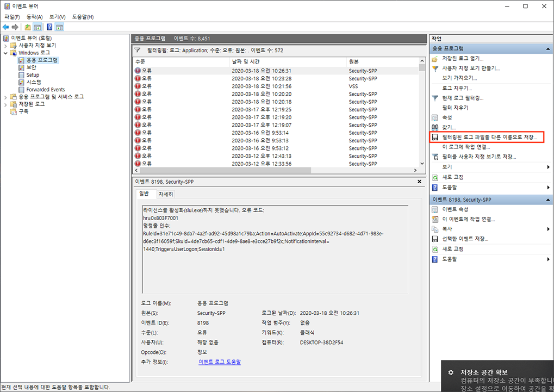This screenshot has width=554, height=392.
Task: Click 필터 지우기 action
Action: (455, 108)
